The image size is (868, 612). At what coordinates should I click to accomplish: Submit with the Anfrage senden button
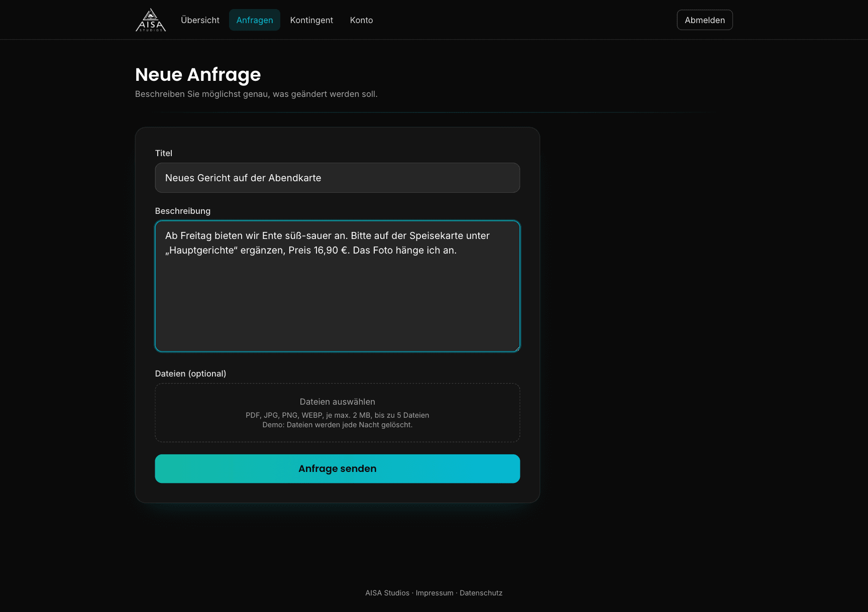[338, 469]
